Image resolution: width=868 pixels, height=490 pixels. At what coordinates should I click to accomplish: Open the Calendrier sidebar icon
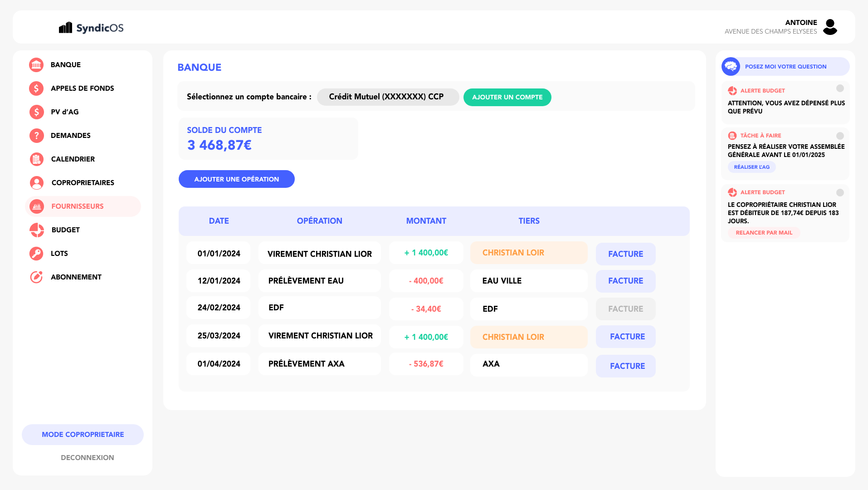click(x=36, y=159)
